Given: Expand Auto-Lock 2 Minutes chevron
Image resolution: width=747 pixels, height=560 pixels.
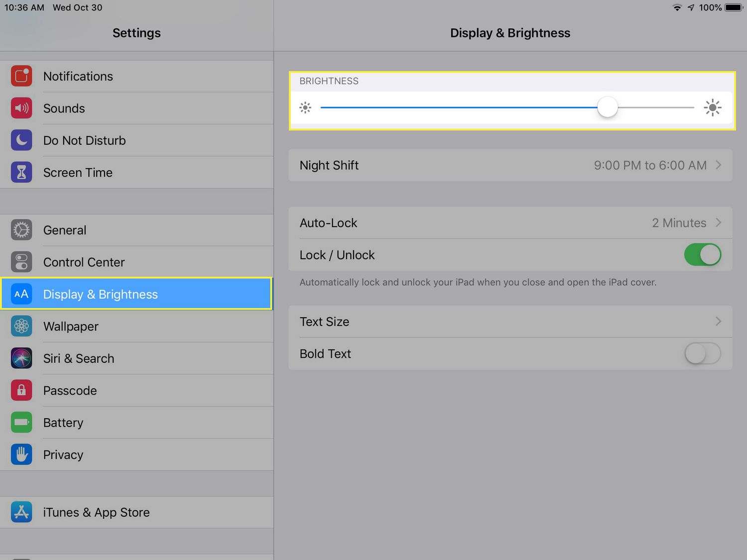Looking at the screenshot, I should [718, 223].
